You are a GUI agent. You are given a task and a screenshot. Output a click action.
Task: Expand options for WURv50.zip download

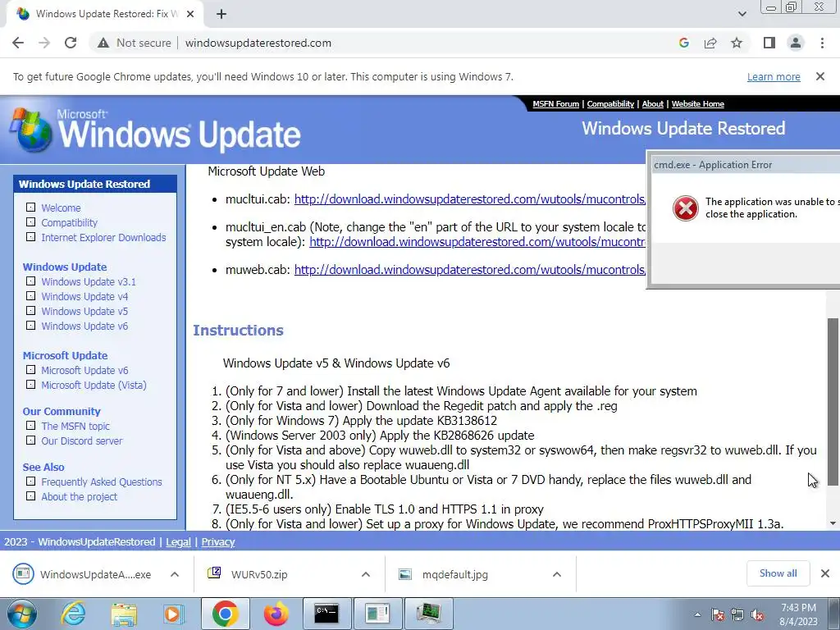[x=366, y=574]
